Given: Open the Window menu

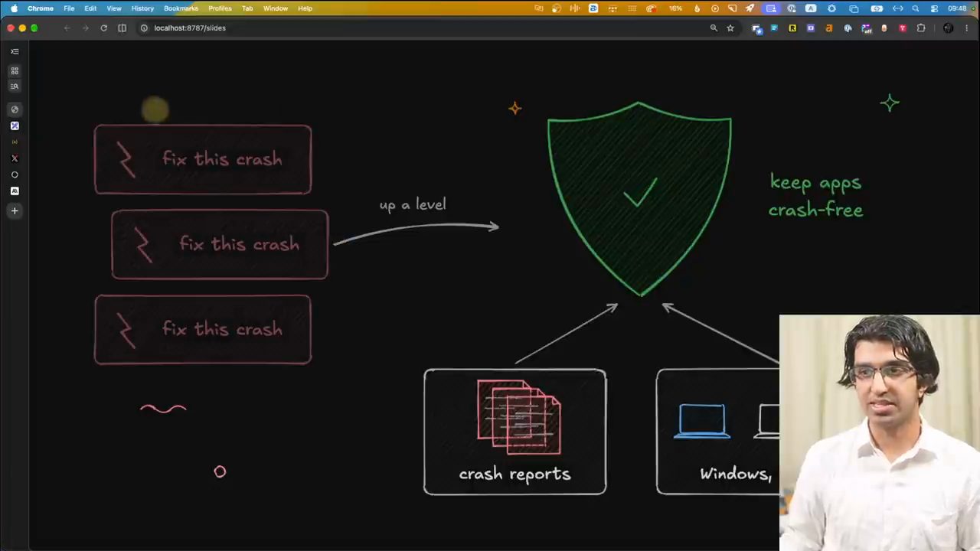Looking at the screenshot, I should tap(276, 8).
